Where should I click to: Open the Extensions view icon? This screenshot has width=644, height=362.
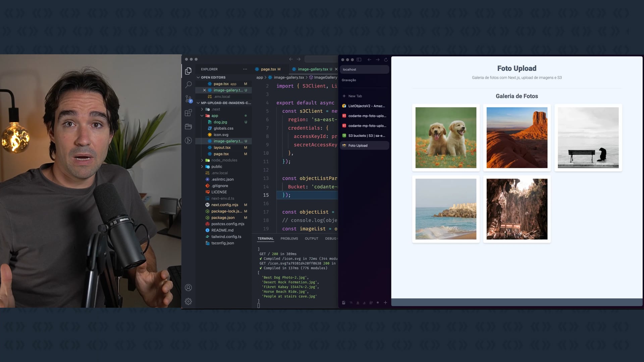click(189, 113)
